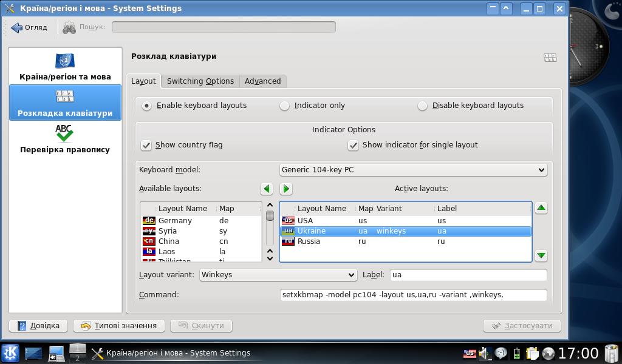
Task: Click the network globe tray icon
Action: click(x=549, y=353)
